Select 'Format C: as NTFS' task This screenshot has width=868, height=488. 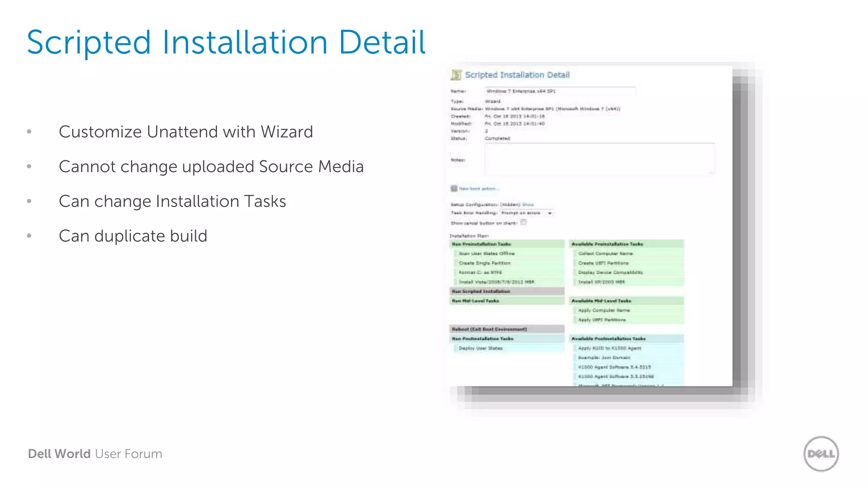click(x=509, y=272)
